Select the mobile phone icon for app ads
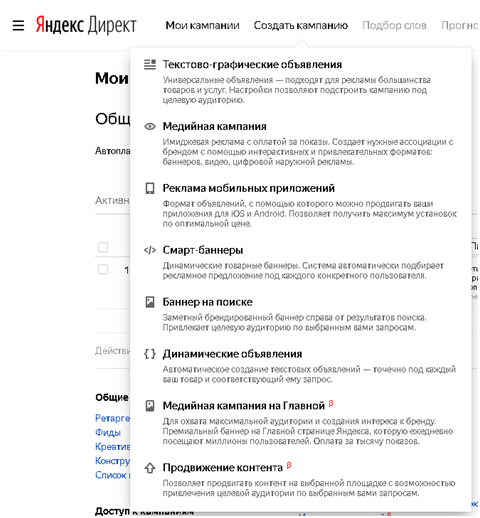480x518 pixels. [x=150, y=188]
